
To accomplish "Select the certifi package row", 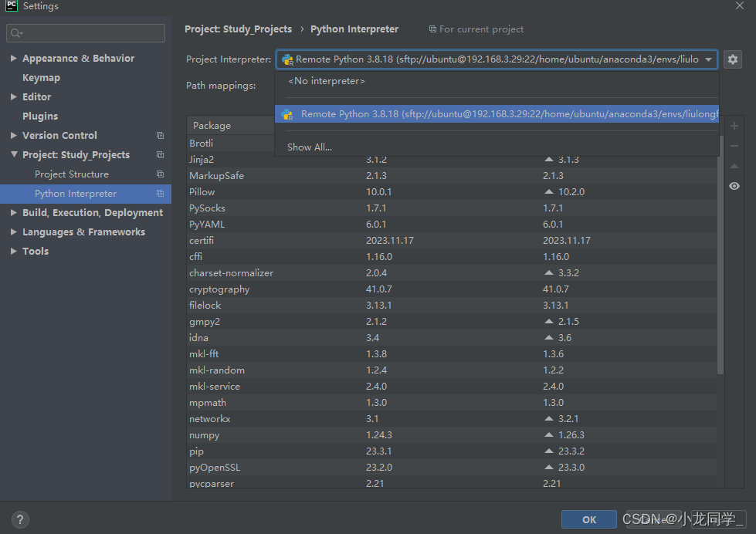I will [x=452, y=241].
